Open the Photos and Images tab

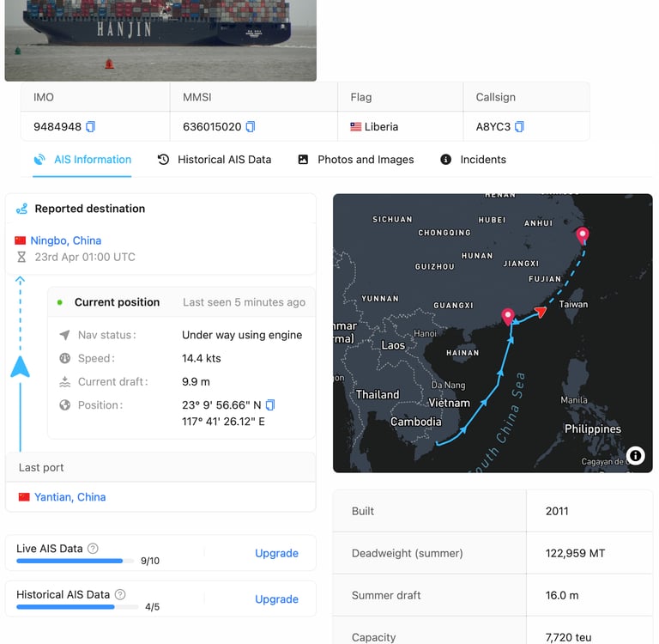356,160
